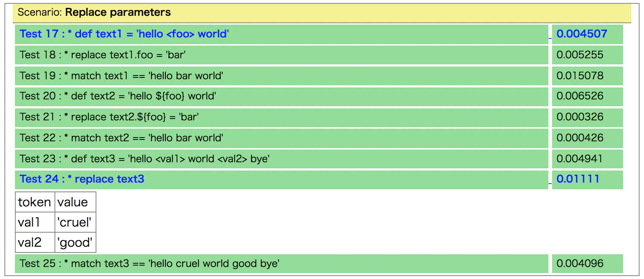This screenshot has width=644, height=279.
Task: Click the val2 token cell
Action: pos(35,242)
